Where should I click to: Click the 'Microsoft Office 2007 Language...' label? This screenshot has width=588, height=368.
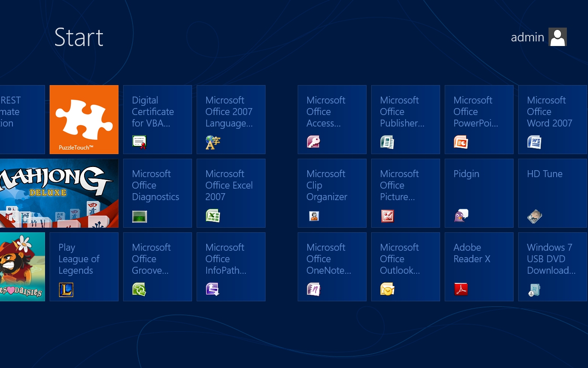229,112
